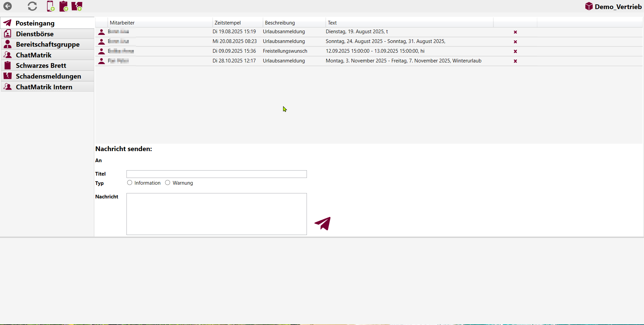Send message with the paper plane icon
The image size is (644, 325).
tap(323, 224)
